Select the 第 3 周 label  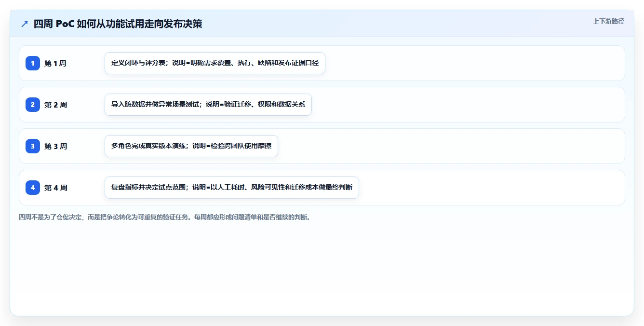pos(55,146)
